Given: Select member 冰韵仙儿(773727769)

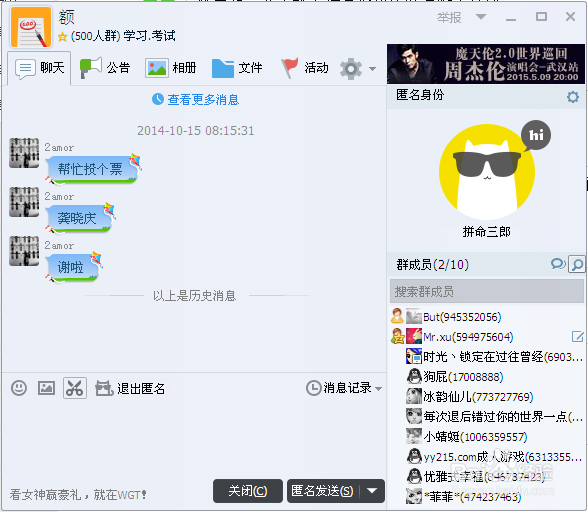Looking at the screenshot, I should coord(487,396).
